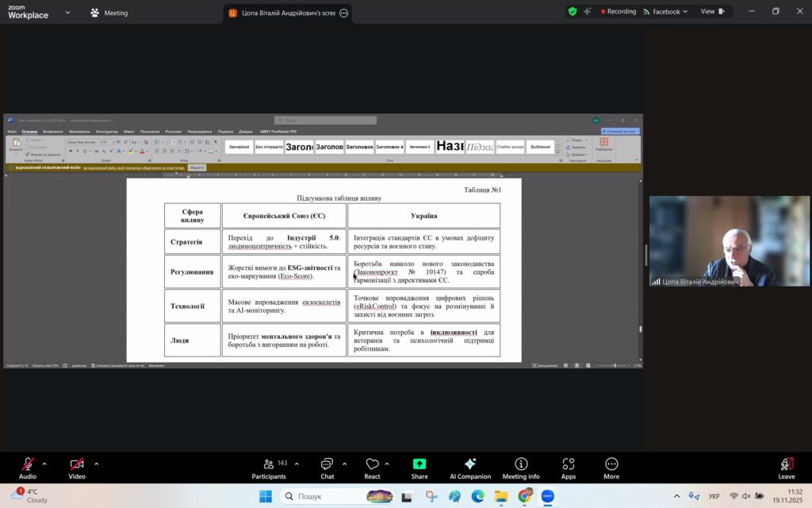Click the Leave meeting button
The width and height of the screenshot is (812, 508).
[786, 468]
